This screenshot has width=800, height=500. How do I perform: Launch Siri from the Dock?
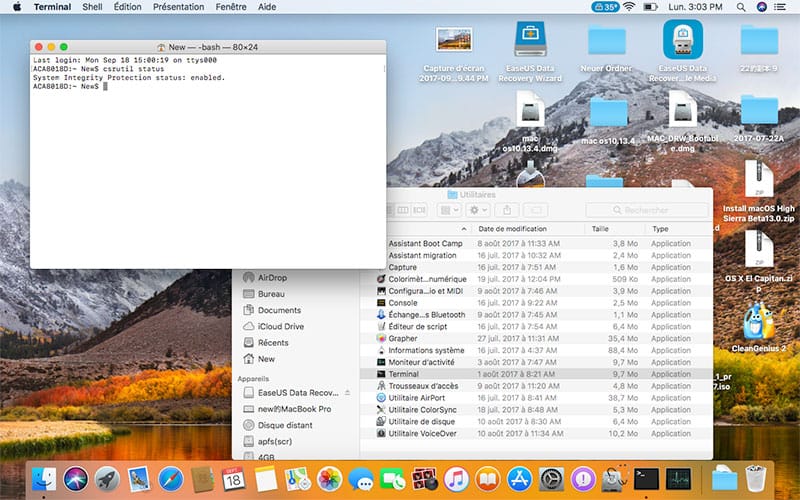tap(76, 480)
